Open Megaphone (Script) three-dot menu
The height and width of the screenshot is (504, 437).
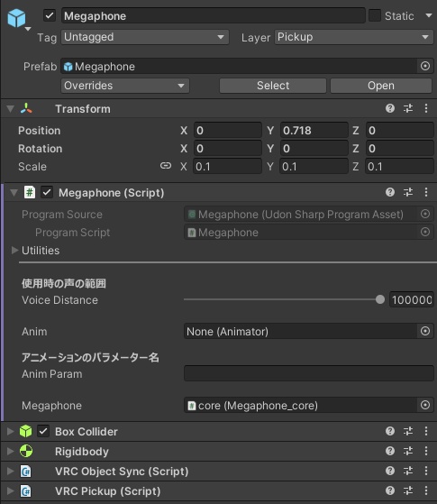click(x=426, y=192)
